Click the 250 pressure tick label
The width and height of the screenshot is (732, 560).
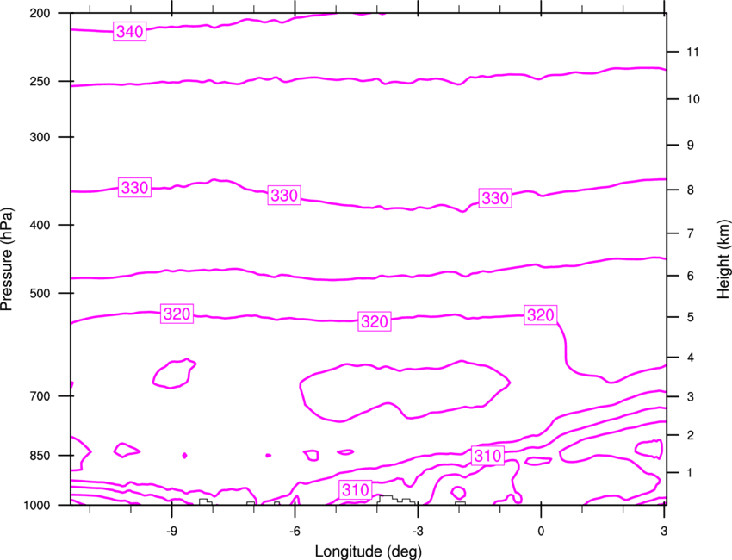40,81
